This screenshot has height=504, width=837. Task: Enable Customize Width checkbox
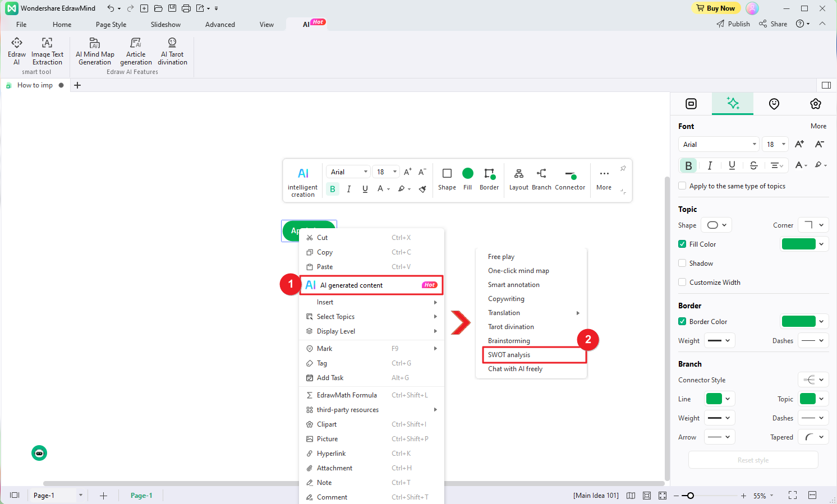[x=682, y=283]
